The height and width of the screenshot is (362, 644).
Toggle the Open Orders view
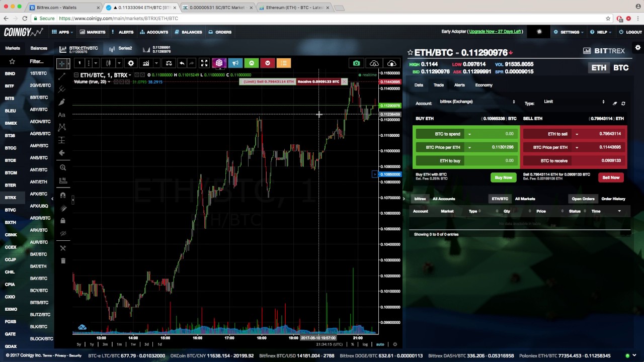click(583, 199)
